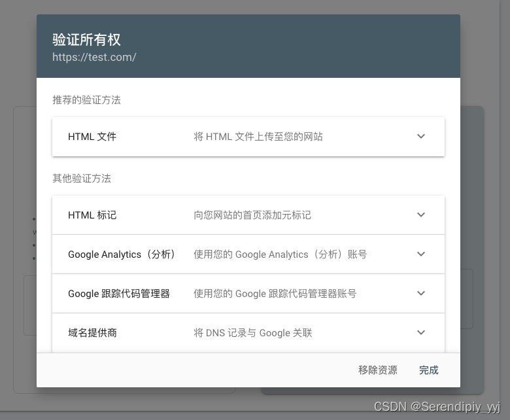Click the 完成 button
Screen dimensions: 510x420
428,370
